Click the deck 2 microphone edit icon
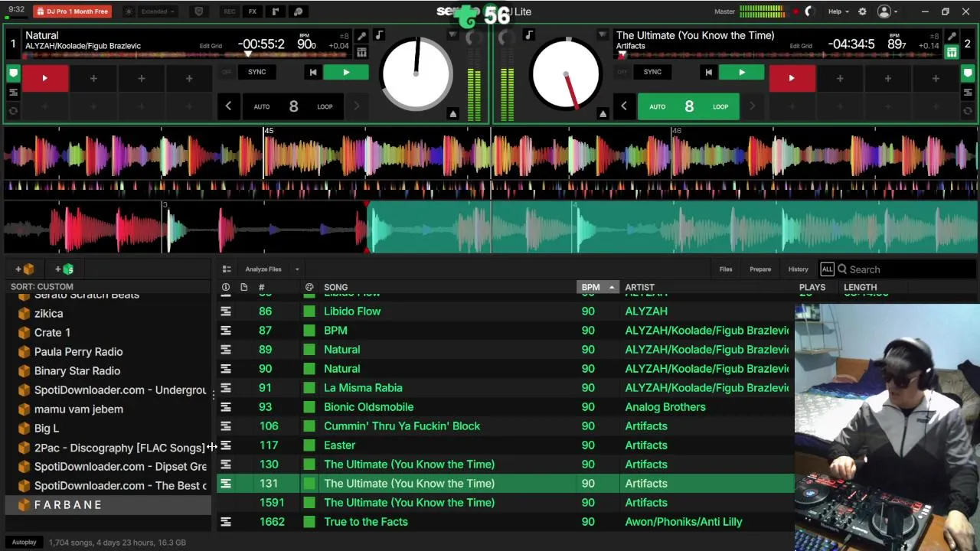Image resolution: width=980 pixels, height=551 pixels. point(952,36)
